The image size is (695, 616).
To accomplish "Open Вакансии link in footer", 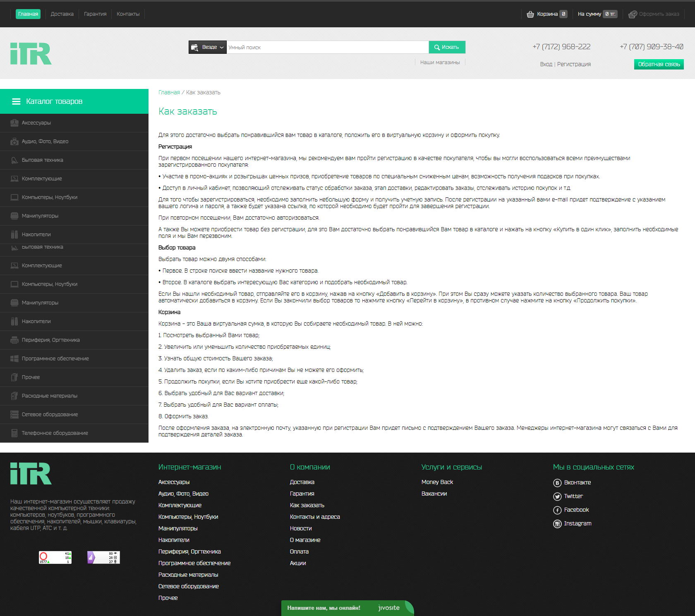I will (434, 494).
